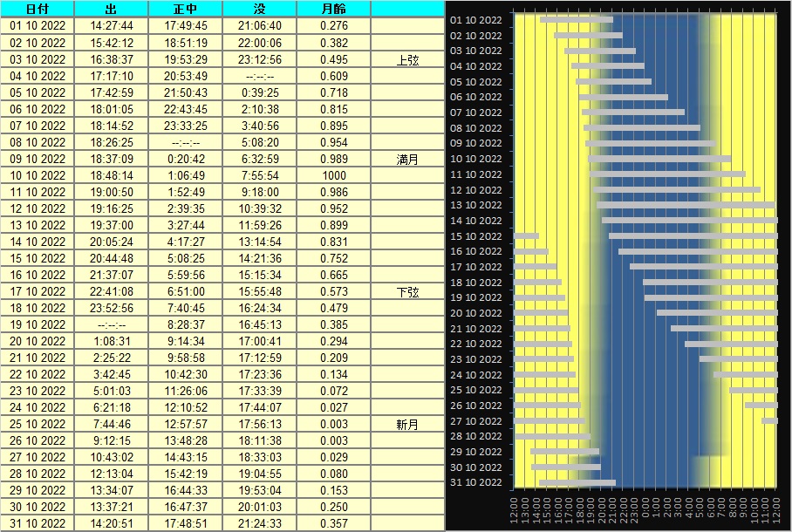Viewport: 792px width, 532px height.
Task: Click the 満月 moon phase cell
Action: 407,160
